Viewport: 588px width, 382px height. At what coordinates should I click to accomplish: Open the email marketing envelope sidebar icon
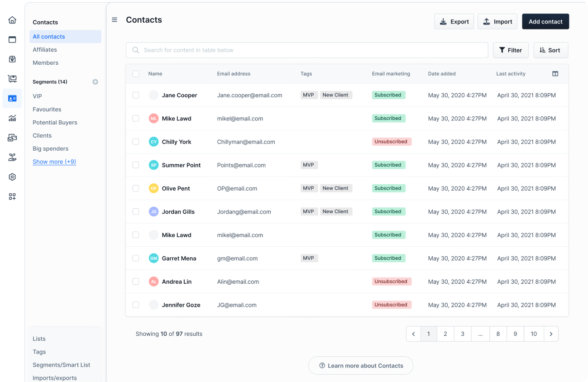tap(12, 138)
